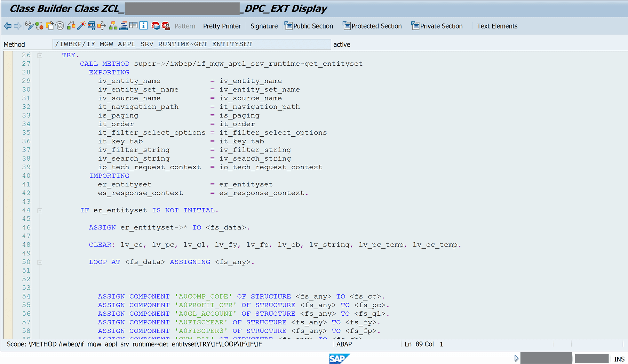Open the table/list display icon
The width and height of the screenshot is (628, 364).
[134, 26]
